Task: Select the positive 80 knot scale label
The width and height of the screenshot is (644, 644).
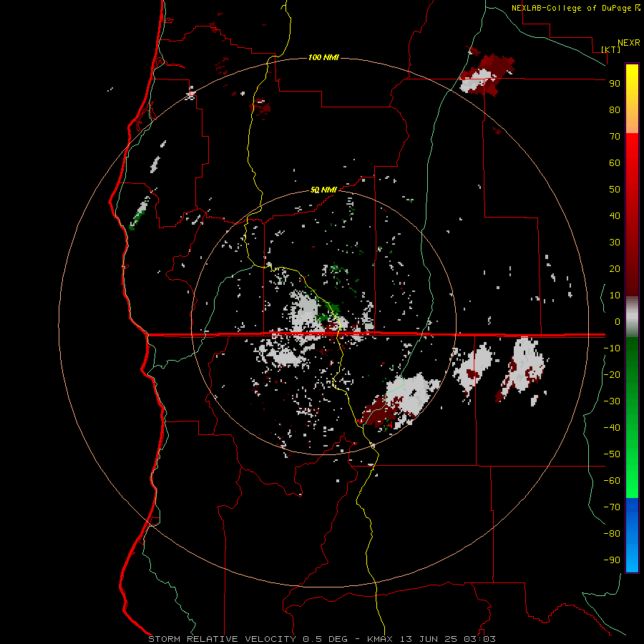Action: (615, 110)
